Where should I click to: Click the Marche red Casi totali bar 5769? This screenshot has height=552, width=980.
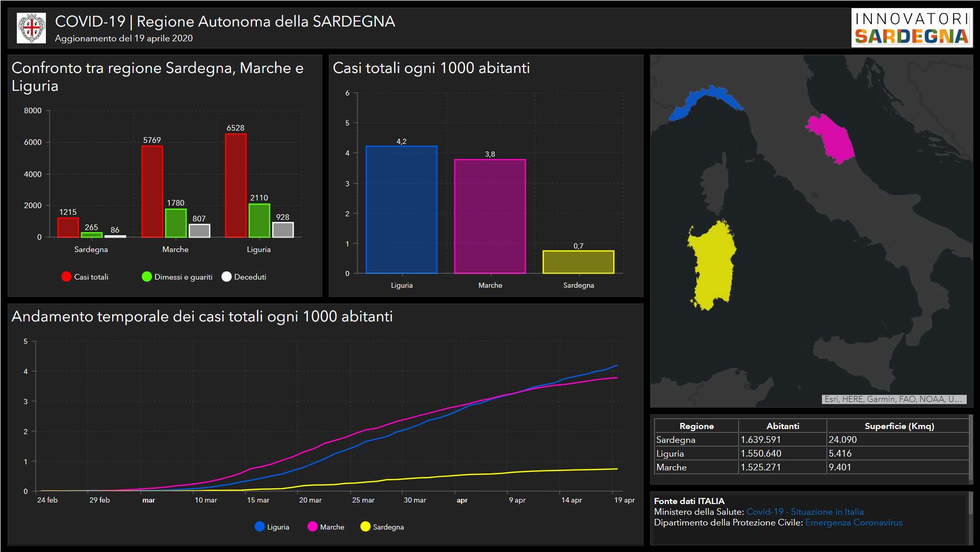coord(152,191)
